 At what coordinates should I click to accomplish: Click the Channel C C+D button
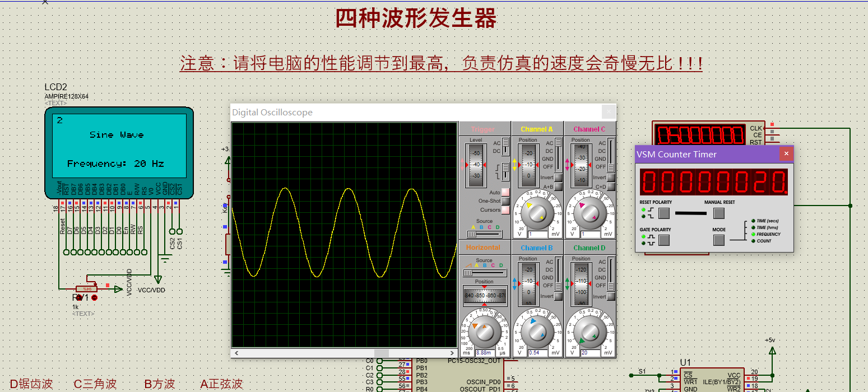611,186
